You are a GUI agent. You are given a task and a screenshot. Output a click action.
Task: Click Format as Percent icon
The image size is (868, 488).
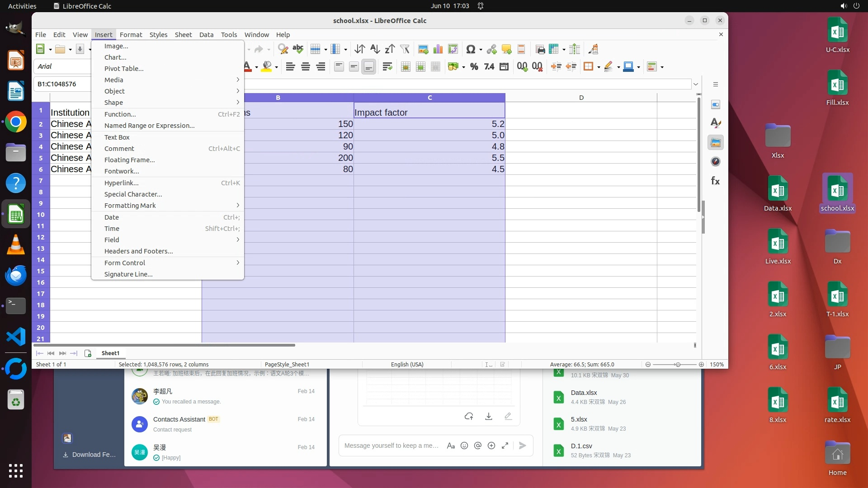coord(474,67)
